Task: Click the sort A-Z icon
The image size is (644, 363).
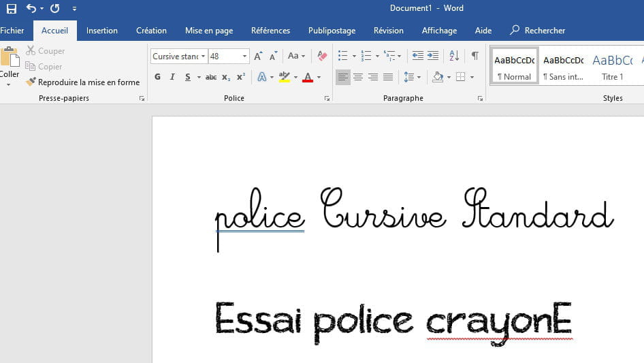Action: point(454,56)
